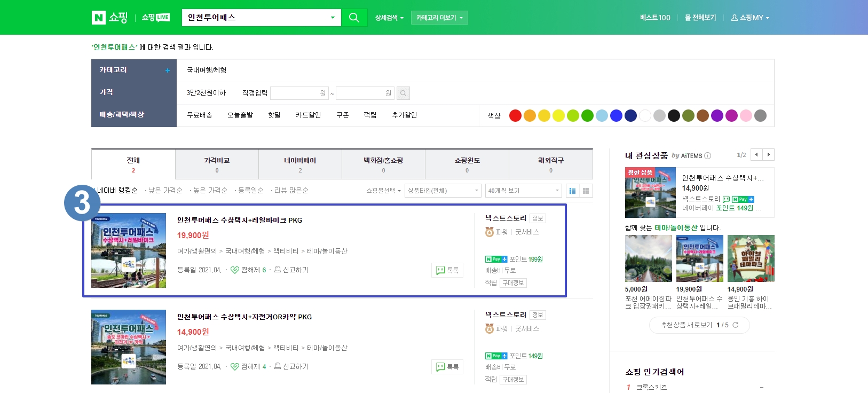Screen dimensions: 868x393
Task: Open the 베스트100 link
Action: pos(655,18)
